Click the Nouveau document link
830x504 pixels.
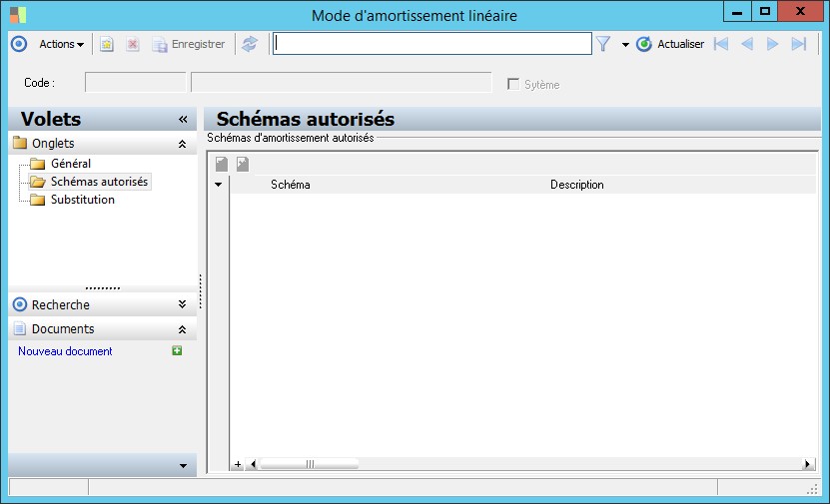65,351
